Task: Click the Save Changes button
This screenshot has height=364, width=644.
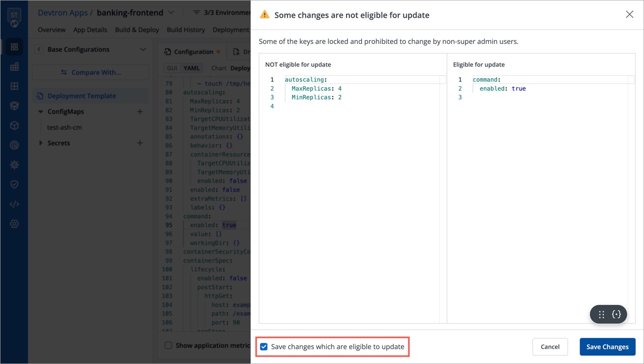Action: (x=607, y=347)
